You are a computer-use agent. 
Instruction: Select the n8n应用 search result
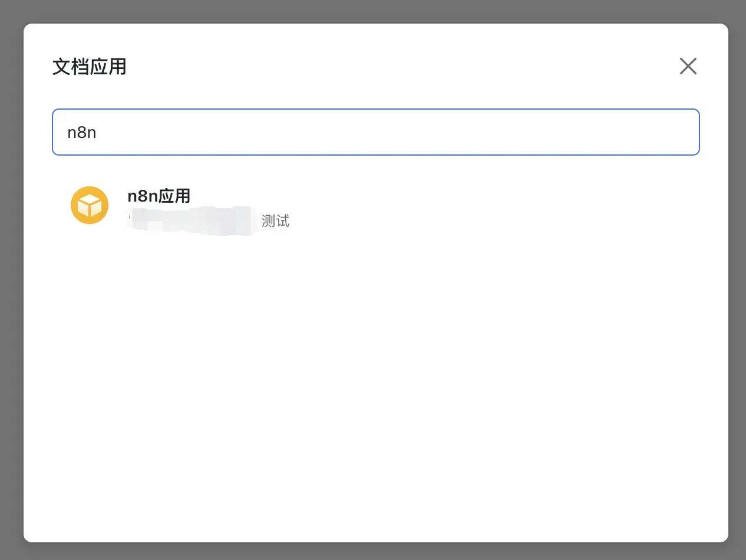point(177,206)
